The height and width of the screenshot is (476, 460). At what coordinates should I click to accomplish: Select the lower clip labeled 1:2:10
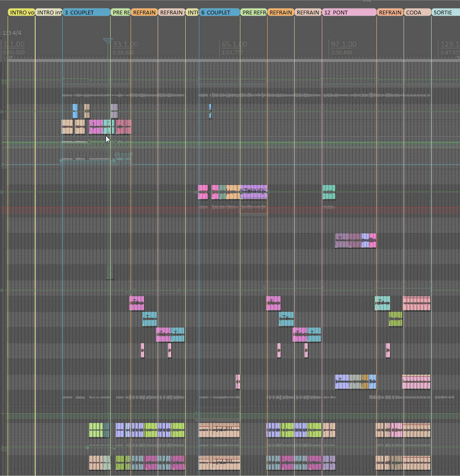tap(219, 462)
